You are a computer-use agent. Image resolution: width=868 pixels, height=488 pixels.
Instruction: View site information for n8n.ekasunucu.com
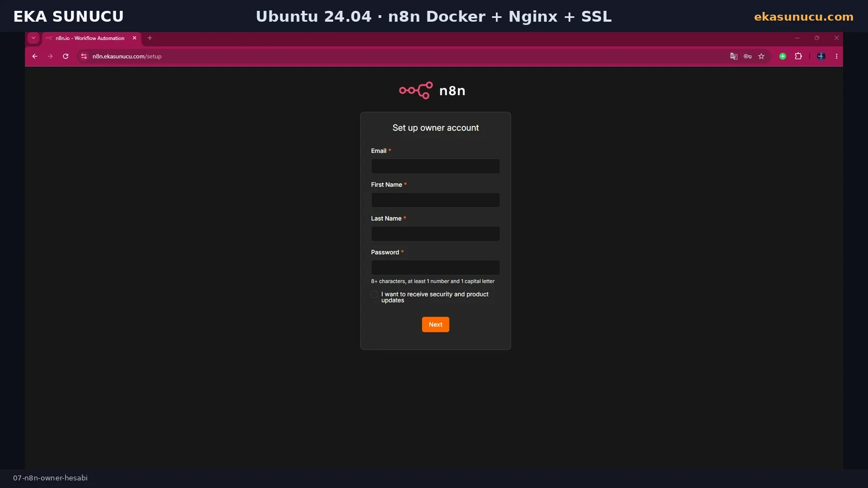84,56
